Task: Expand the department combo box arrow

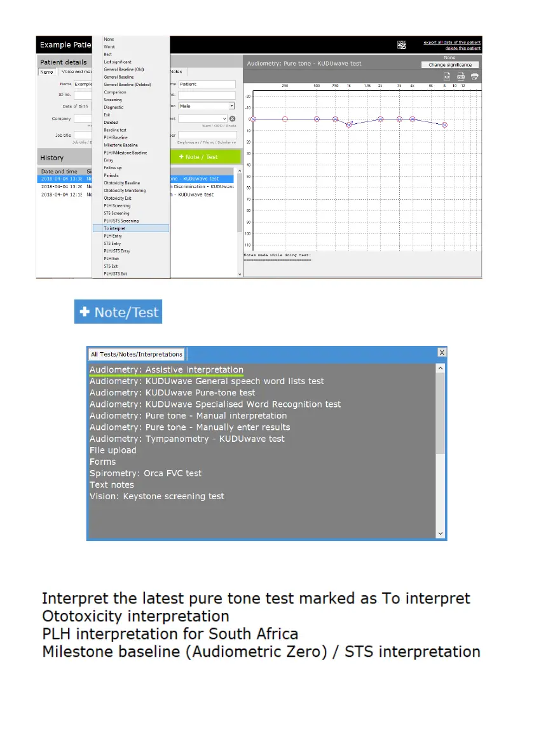Action: [224, 119]
